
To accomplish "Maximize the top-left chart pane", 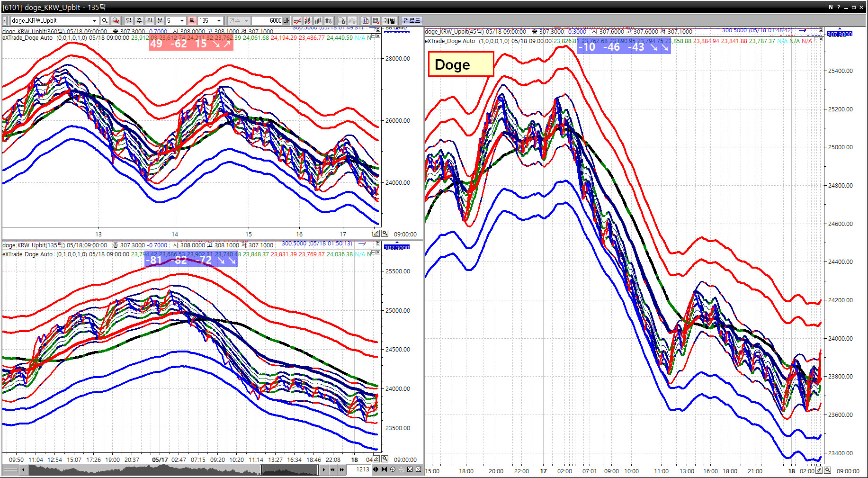I will (378, 30).
